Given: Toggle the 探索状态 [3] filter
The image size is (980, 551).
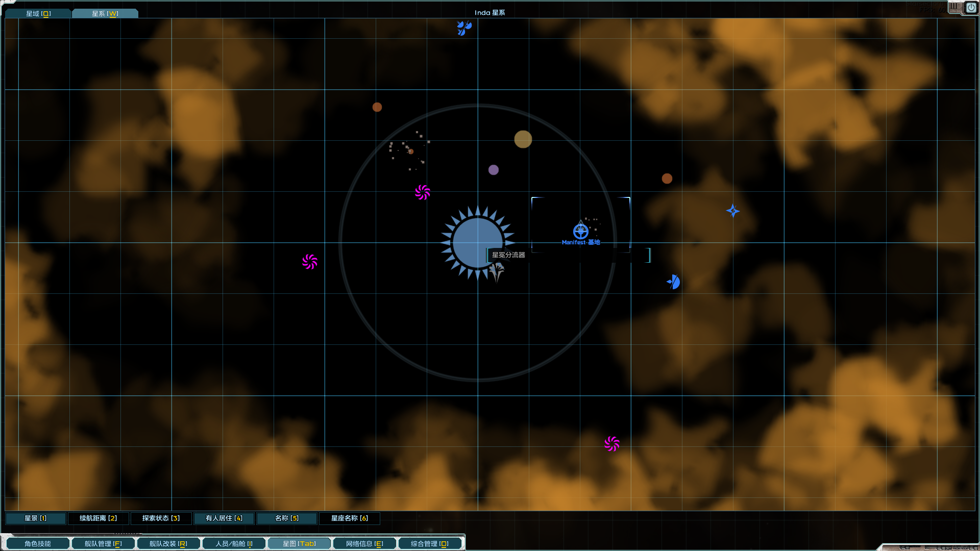Looking at the screenshot, I should click(x=161, y=518).
